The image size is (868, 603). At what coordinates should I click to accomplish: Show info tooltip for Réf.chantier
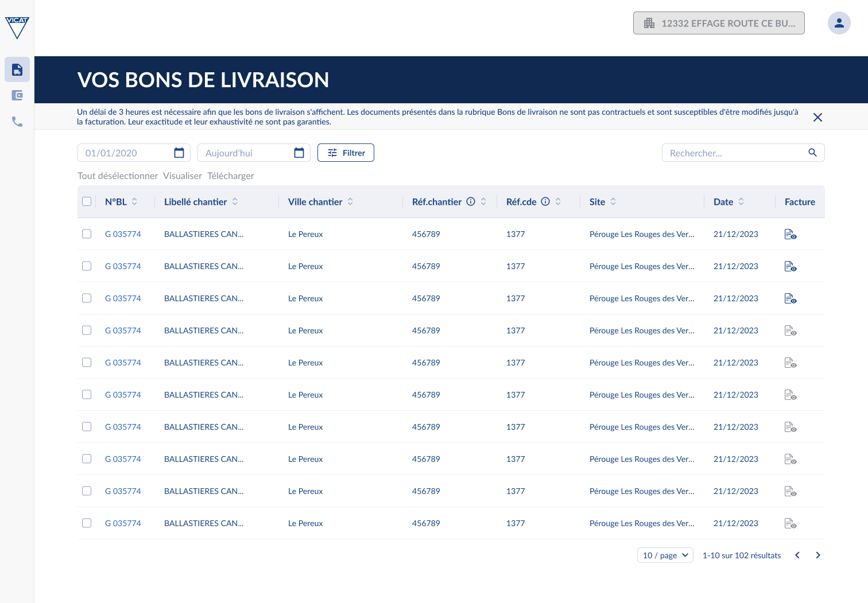click(x=471, y=201)
